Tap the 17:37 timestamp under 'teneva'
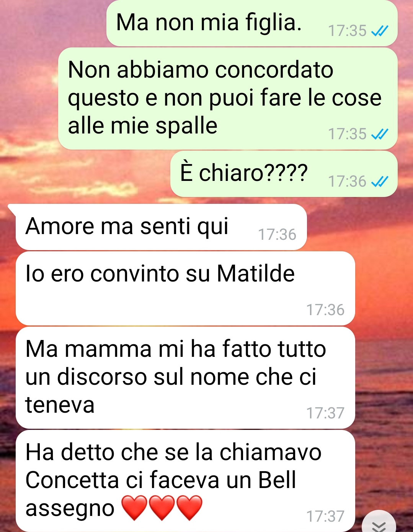The height and width of the screenshot is (532, 413). (325, 413)
